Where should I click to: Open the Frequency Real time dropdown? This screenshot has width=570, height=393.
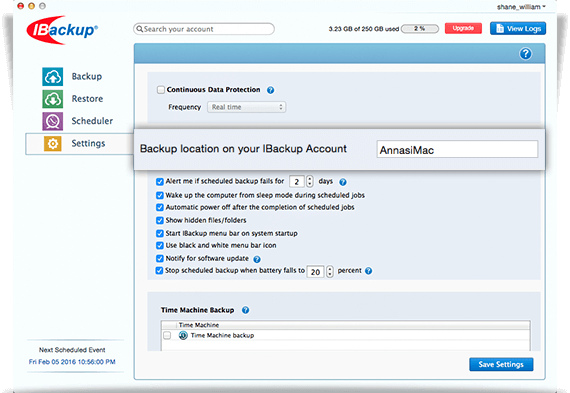[x=246, y=107]
